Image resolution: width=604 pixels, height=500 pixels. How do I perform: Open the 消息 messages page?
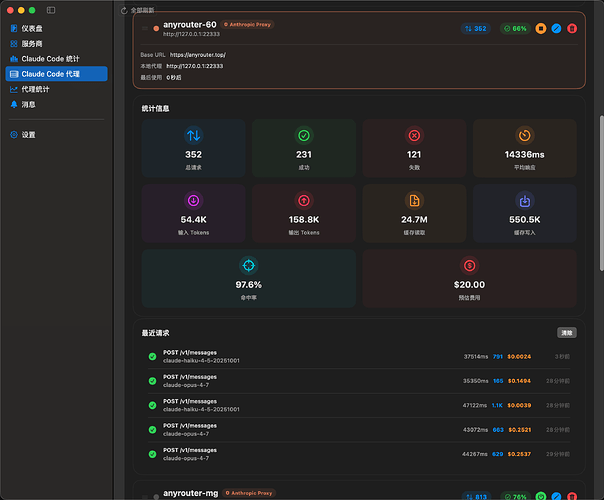(56, 104)
